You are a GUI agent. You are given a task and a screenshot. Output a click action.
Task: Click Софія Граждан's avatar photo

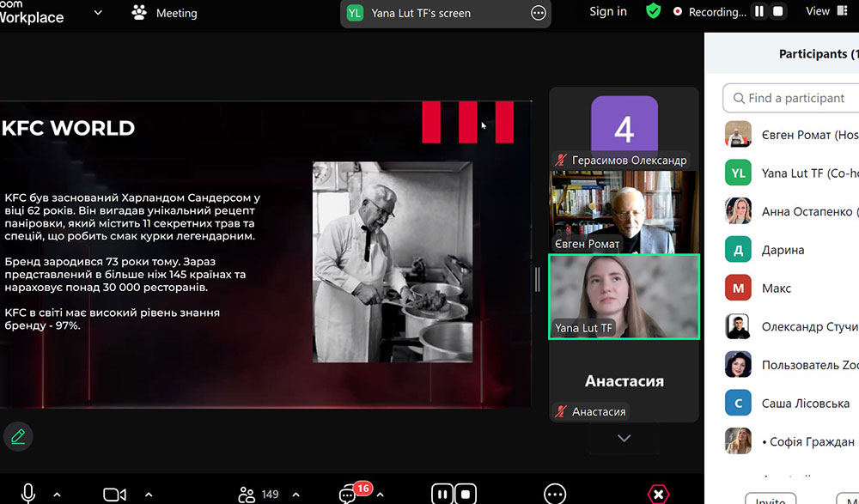(x=738, y=441)
